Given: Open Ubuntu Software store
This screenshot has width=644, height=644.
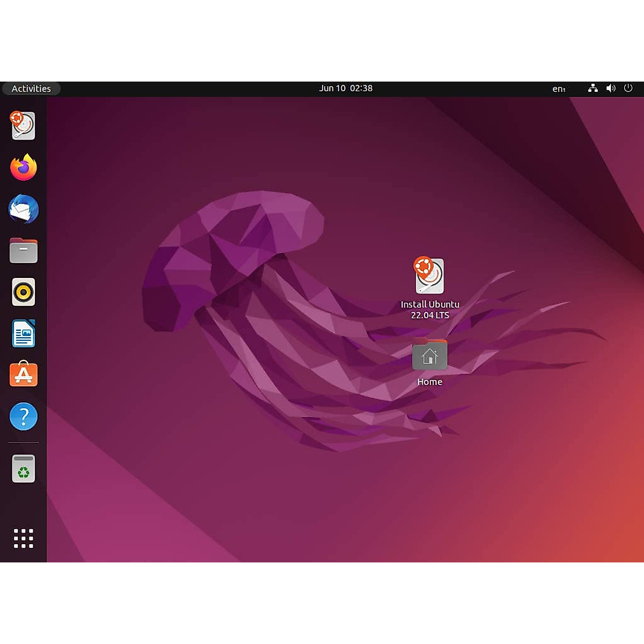Looking at the screenshot, I should click(23, 375).
